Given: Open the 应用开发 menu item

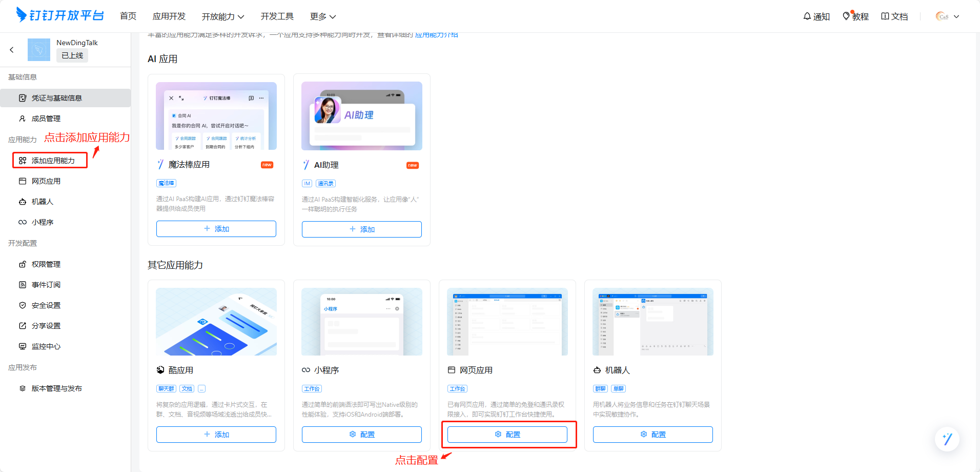Looking at the screenshot, I should (x=169, y=16).
